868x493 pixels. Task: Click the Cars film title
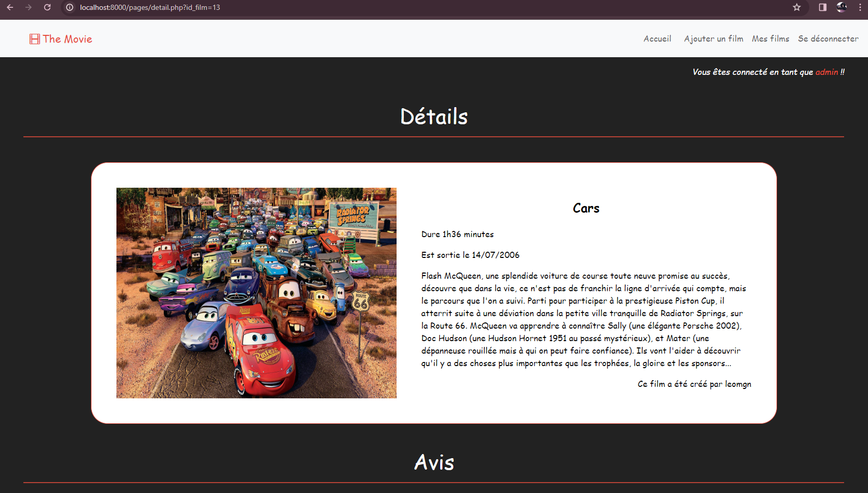pos(586,208)
